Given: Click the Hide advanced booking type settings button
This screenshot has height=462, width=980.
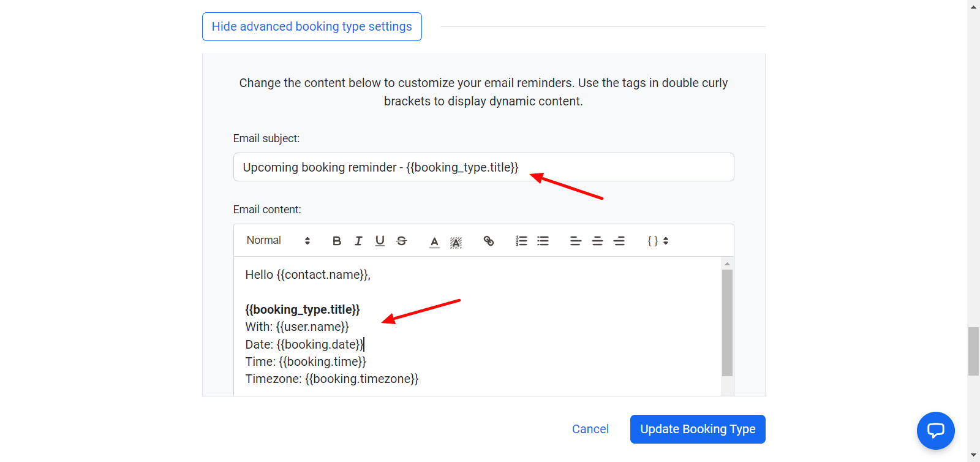Looking at the screenshot, I should [312, 26].
